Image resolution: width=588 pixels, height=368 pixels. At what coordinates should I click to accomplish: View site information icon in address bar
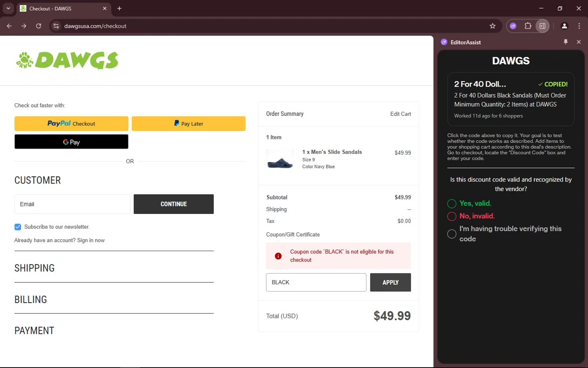56,26
